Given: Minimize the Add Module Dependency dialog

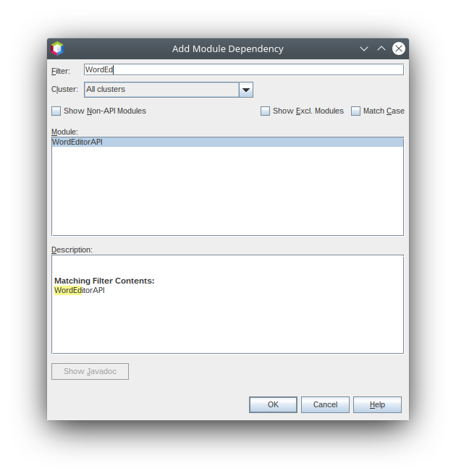Looking at the screenshot, I should (x=364, y=48).
